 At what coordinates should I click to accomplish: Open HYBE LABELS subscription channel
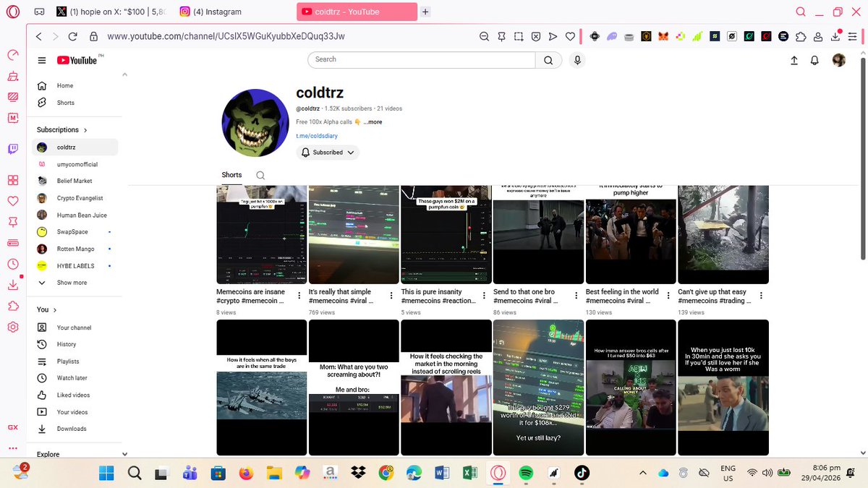(75, 266)
